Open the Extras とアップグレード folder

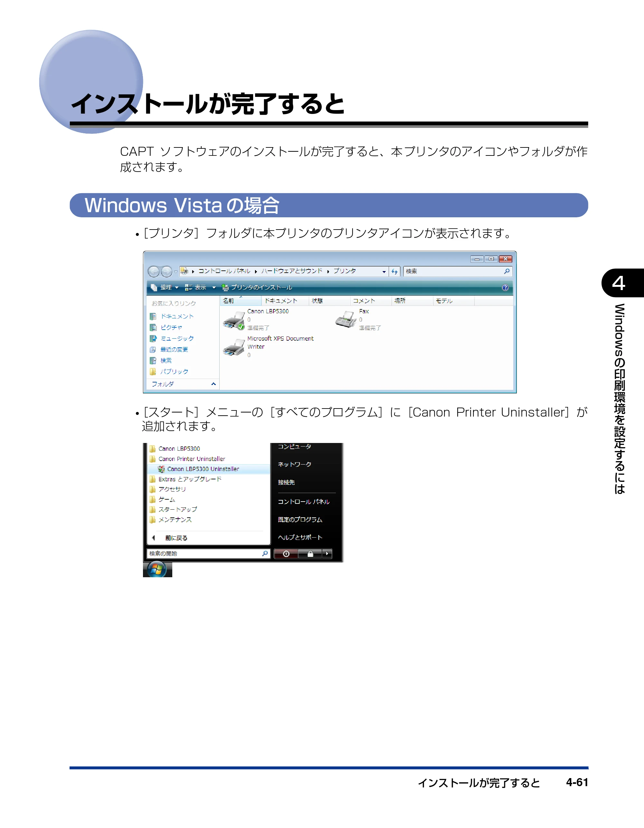point(185,479)
